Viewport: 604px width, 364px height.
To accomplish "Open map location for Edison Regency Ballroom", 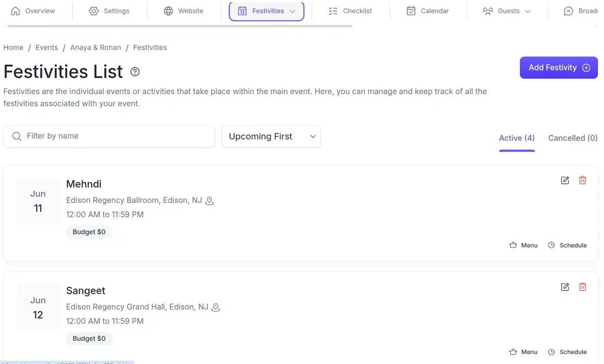I will [x=209, y=201].
